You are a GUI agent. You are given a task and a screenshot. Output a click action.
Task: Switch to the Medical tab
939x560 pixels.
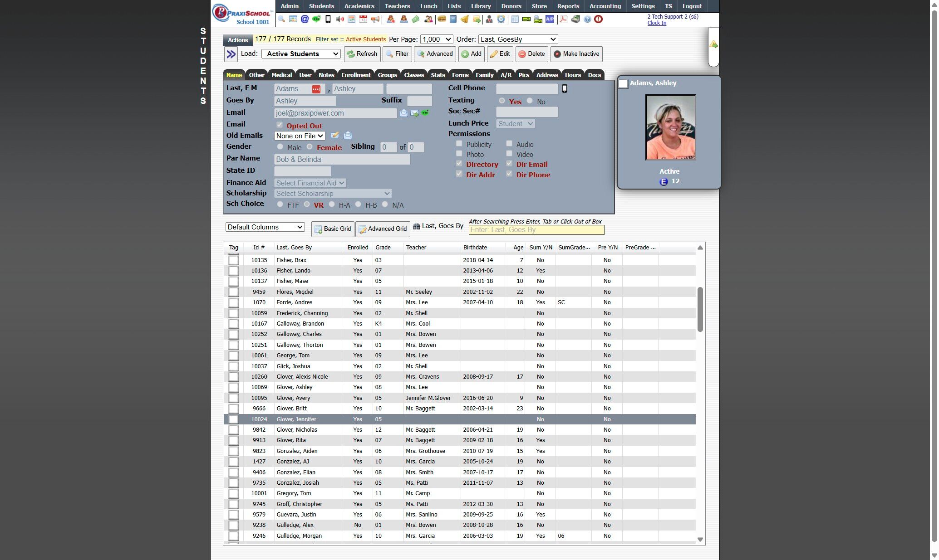pyautogui.click(x=281, y=75)
